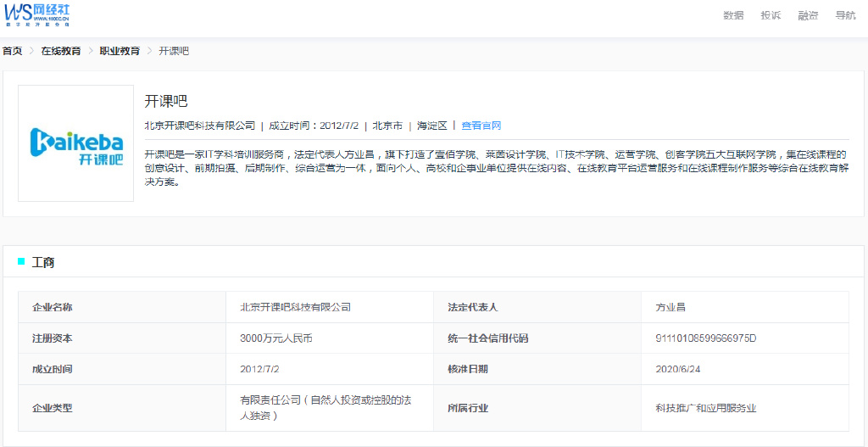Click 北京市 location text

click(387, 126)
